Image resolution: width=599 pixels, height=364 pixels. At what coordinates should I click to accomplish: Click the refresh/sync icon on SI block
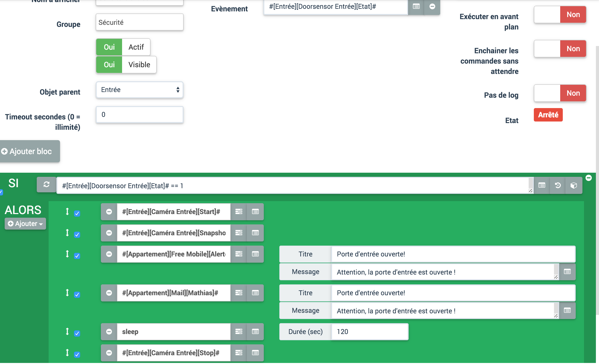coord(46,186)
